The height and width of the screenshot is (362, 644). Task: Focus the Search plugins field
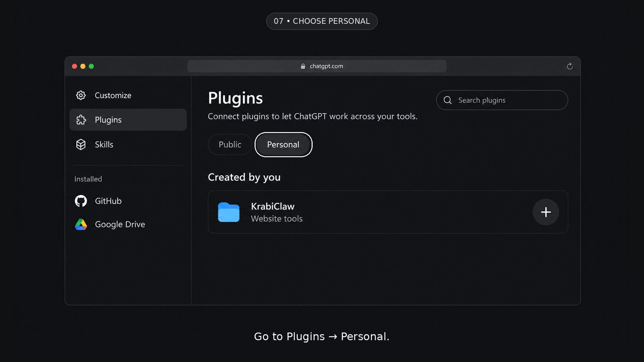502,100
